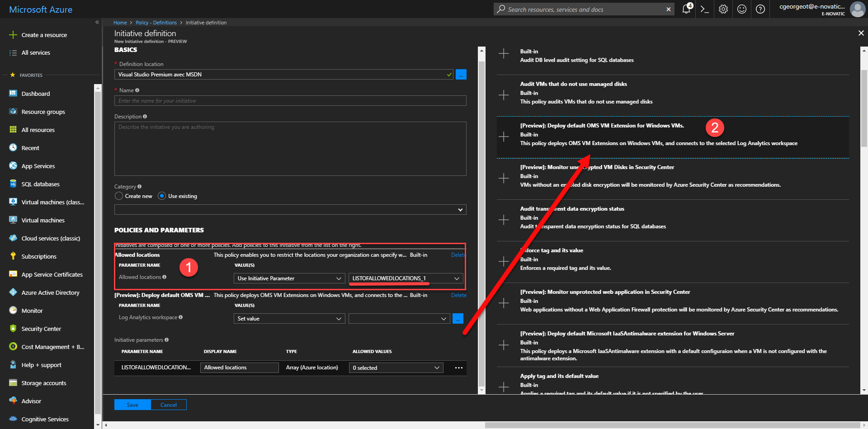Click the user account avatar
Image resolution: width=868 pixels, height=429 pixels.
tap(857, 9)
